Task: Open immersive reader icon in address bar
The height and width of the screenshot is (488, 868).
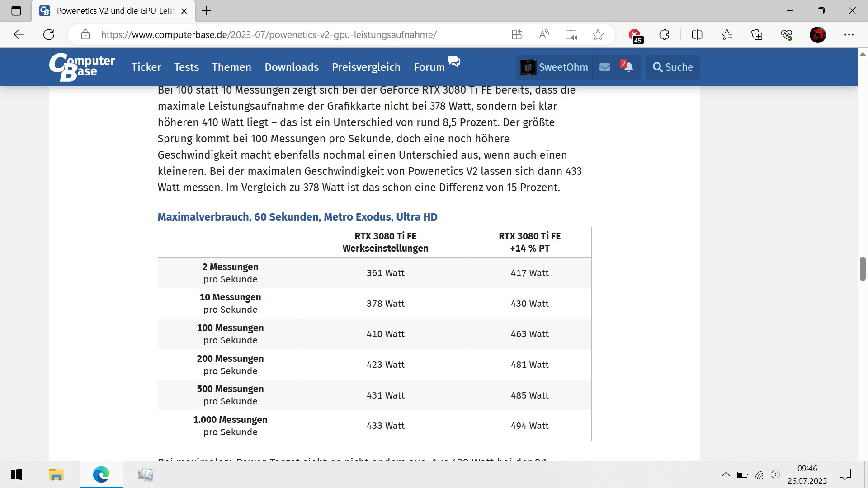Action: 571,35
